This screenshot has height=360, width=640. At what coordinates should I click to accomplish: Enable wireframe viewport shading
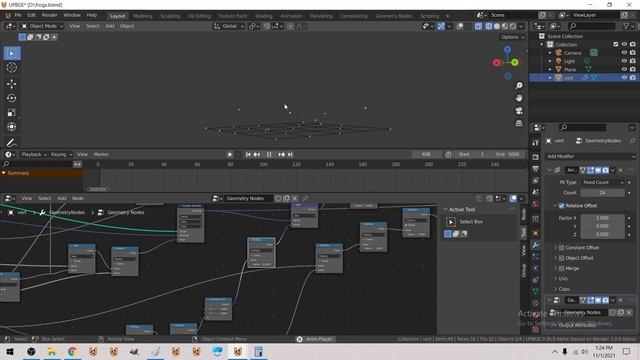click(489, 26)
